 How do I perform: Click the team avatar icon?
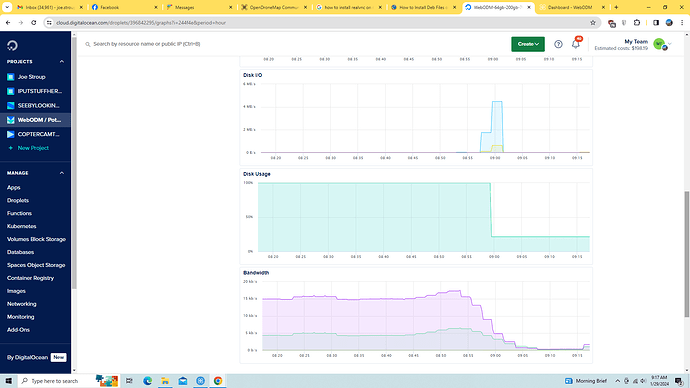coord(659,44)
